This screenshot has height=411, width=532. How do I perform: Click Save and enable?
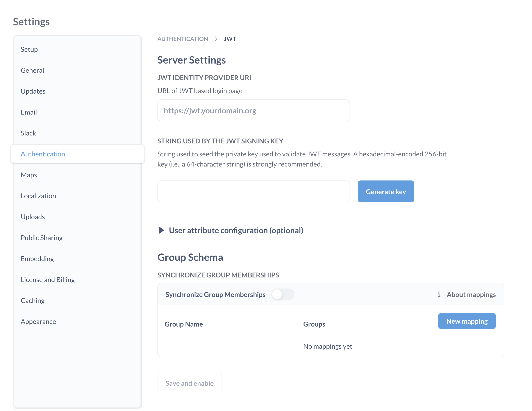click(x=189, y=383)
